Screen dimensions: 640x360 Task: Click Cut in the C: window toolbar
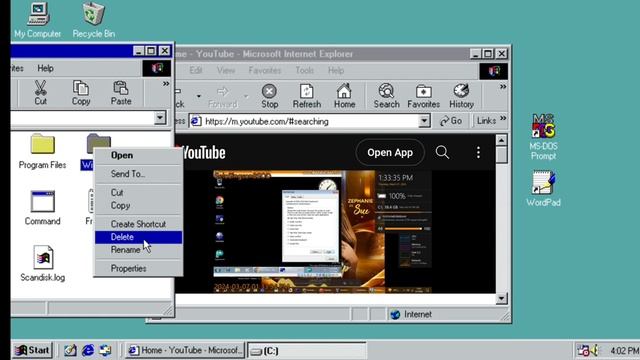[x=40, y=93]
